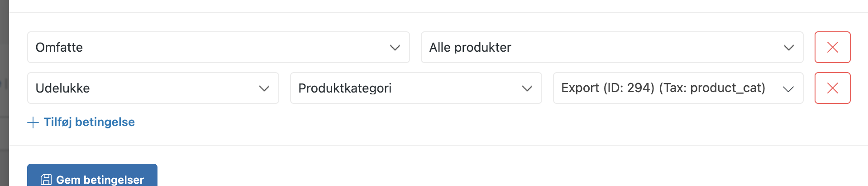Click chevron arrow in 'Export (ID: 294)' field
The image size is (868, 186).
(788, 89)
